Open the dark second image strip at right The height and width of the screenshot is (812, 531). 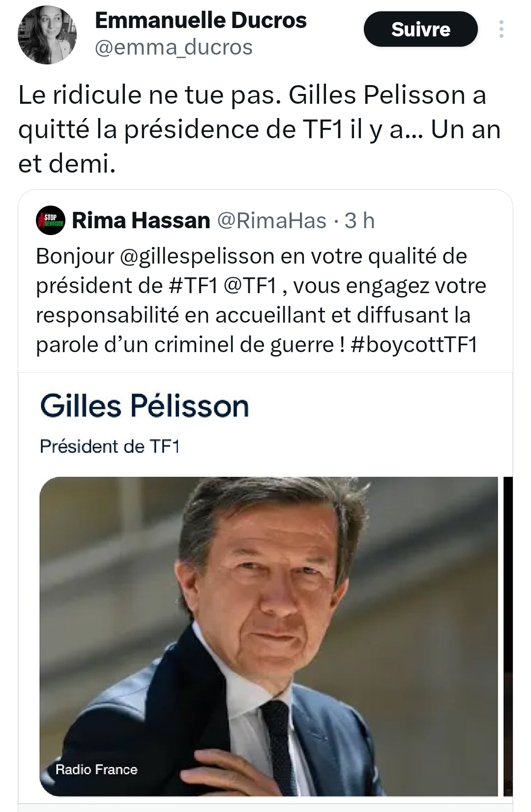pyautogui.click(x=508, y=634)
